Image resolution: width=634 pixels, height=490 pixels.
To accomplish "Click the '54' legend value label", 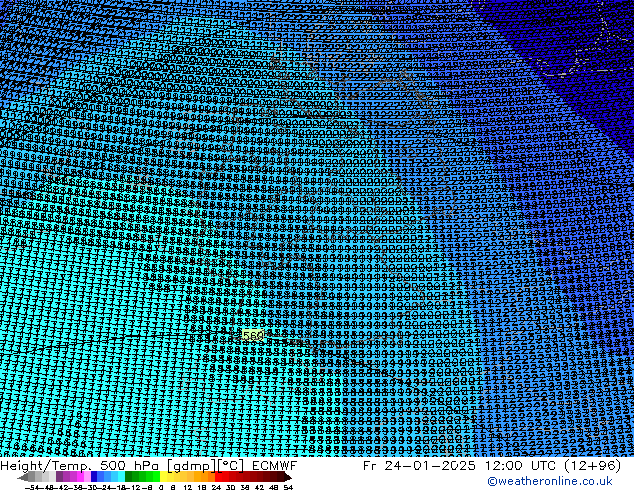I will (x=288, y=488).
